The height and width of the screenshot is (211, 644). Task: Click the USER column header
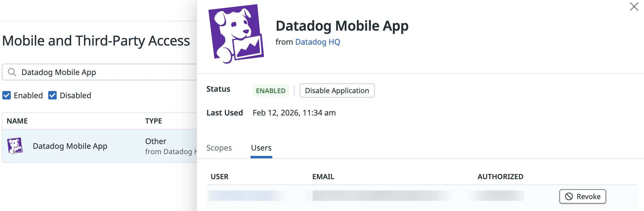pyautogui.click(x=220, y=176)
